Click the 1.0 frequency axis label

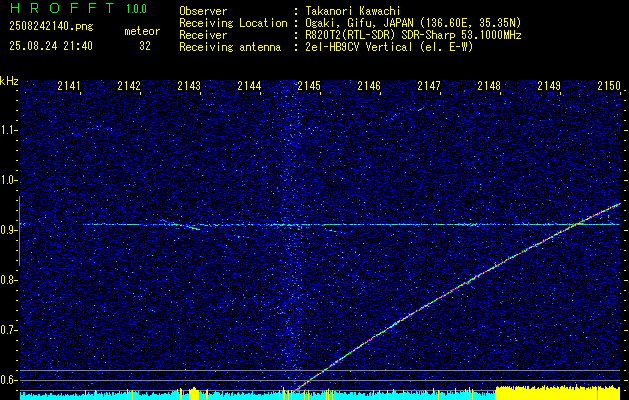pos(7,181)
